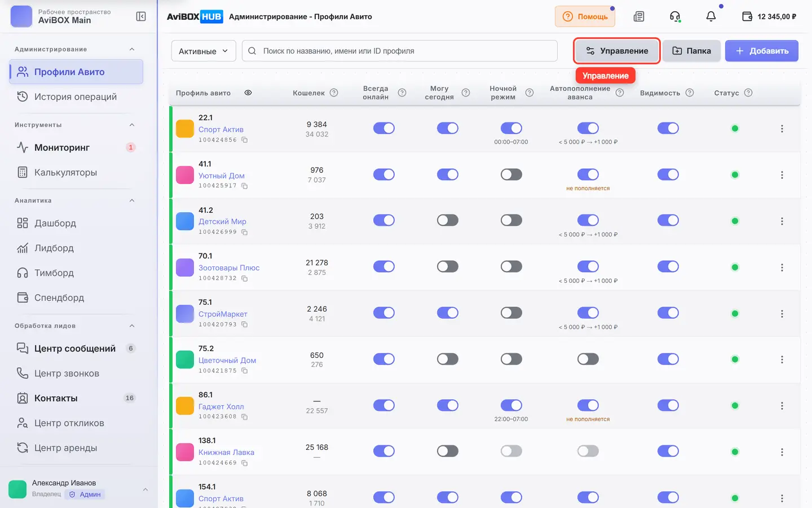812x508 pixels.
Task: Click the colored avatar of Зоотовары Плюс
Action: (185, 267)
